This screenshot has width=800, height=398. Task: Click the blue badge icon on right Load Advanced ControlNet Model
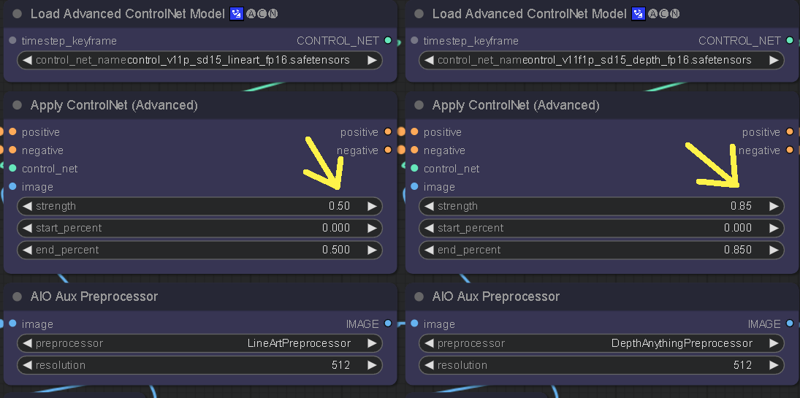pyautogui.click(x=638, y=14)
